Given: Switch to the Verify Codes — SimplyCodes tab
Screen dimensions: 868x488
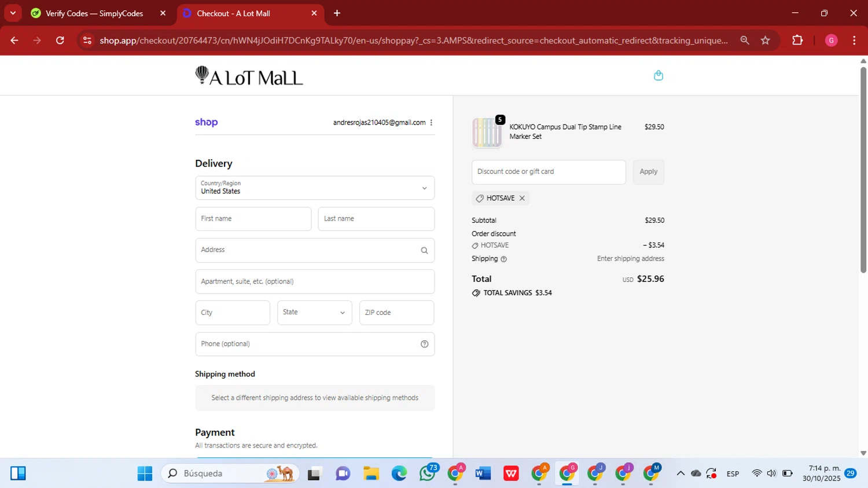Looking at the screenshot, I should tap(94, 13).
